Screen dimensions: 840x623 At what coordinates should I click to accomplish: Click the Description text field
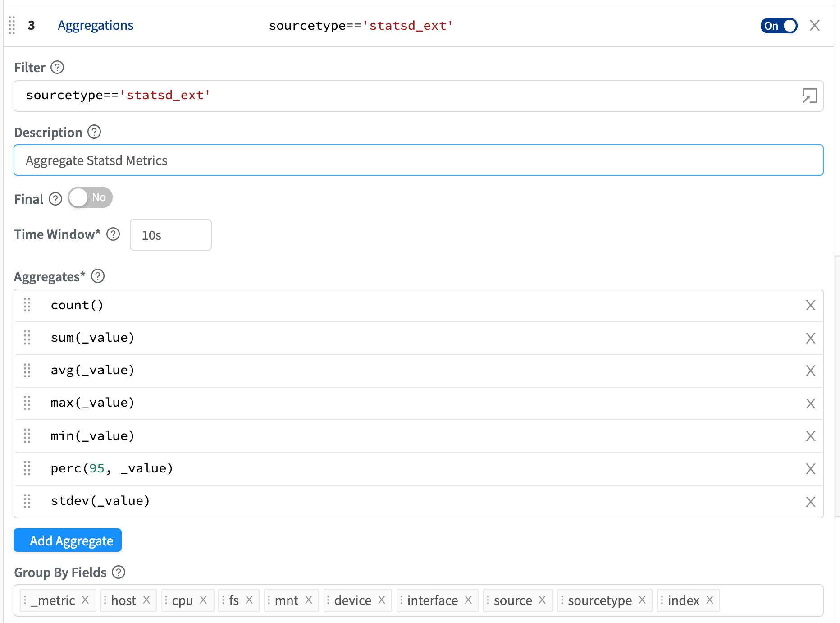pyautogui.click(x=418, y=160)
